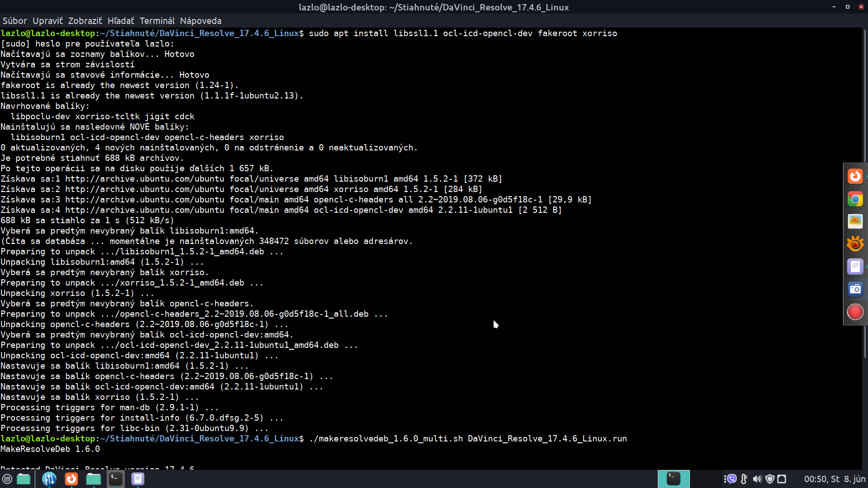868x488 pixels.
Task: Open the clock and calendar applet
Action: 834,479
